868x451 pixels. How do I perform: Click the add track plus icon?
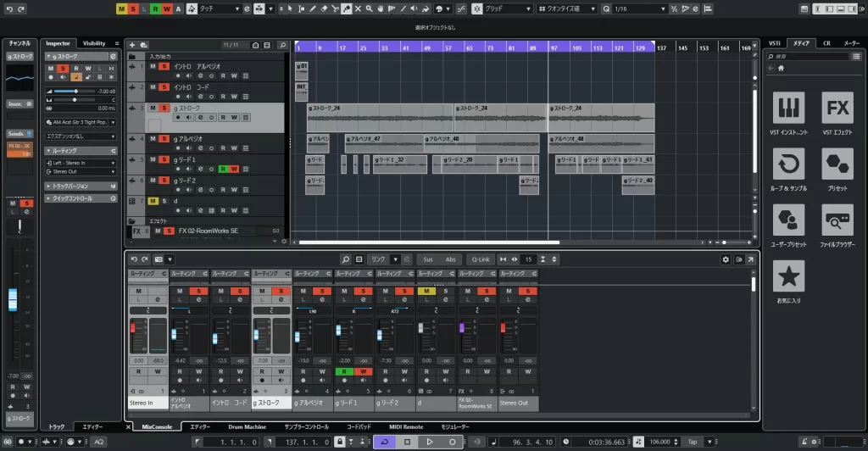click(x=131, y=45)
